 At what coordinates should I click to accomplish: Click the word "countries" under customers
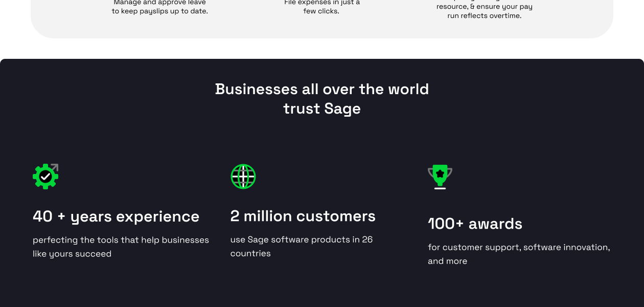pyautogui.click(x=250, y=253)
